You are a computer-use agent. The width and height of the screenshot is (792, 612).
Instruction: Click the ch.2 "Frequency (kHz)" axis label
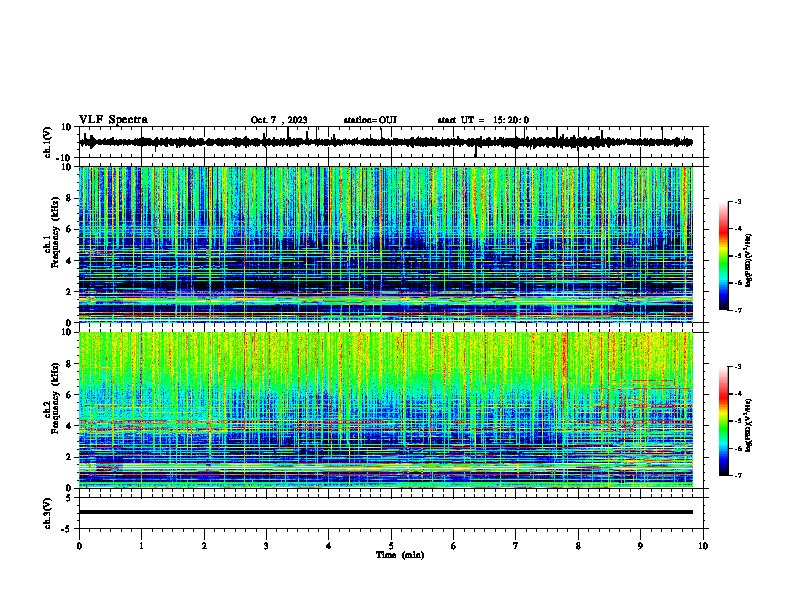tap(55, 398)
